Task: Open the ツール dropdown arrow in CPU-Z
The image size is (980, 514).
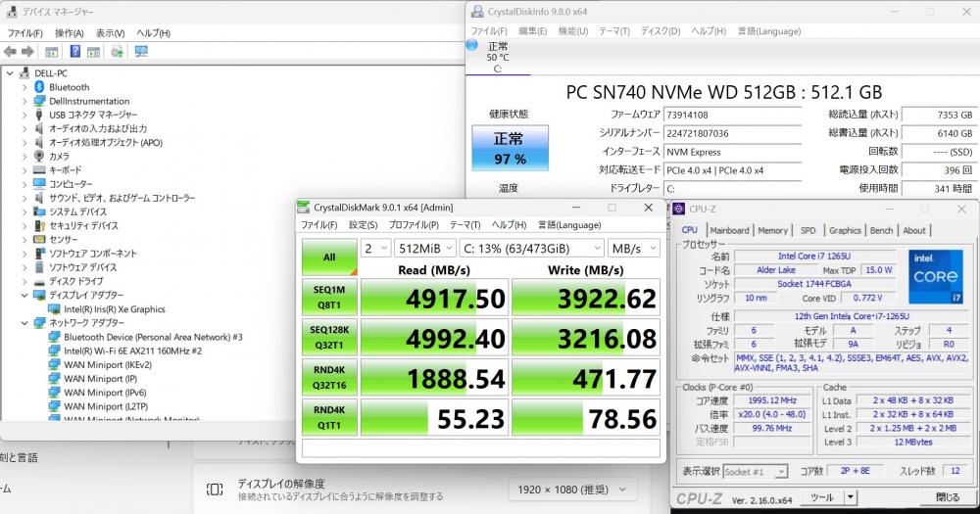Action: (850, 497)
